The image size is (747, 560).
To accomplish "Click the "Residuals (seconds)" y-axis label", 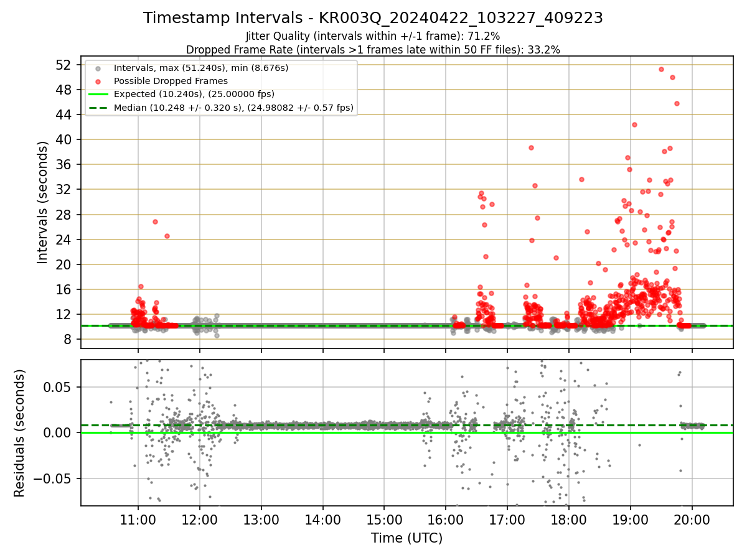I will click(19, 433).
